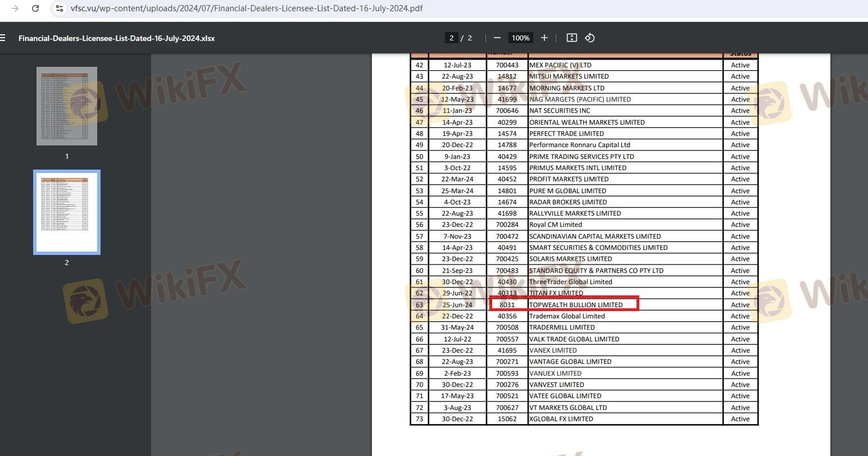Viewport: 868px width, 456px height.
Task: Click the TOPWEALTH BULLION LIMITED entry
Action: pyautogui.click(x=575, y=305)
